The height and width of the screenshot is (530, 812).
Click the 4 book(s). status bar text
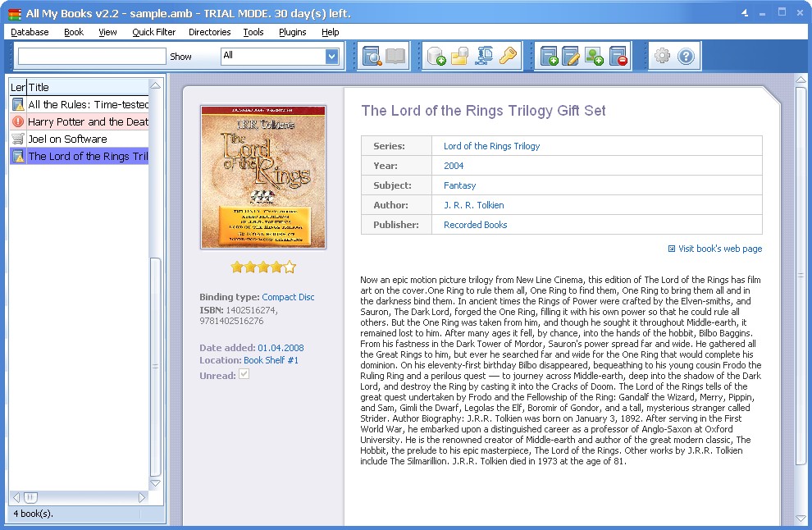click(x=33, y=514)
